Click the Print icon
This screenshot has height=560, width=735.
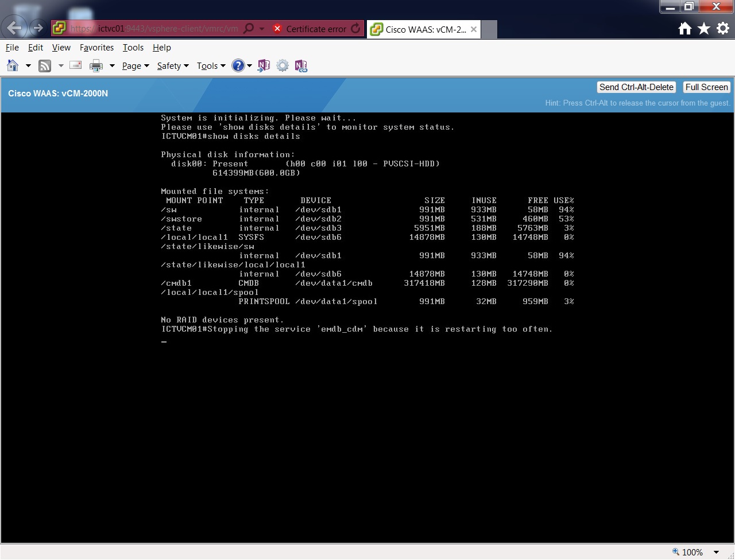[x=96, y=66]
